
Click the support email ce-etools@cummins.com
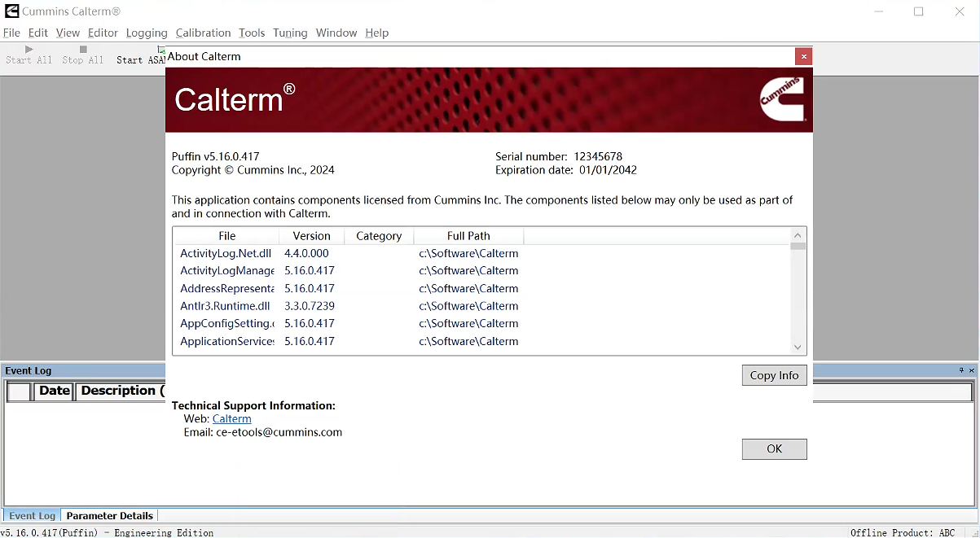(279, 432)
